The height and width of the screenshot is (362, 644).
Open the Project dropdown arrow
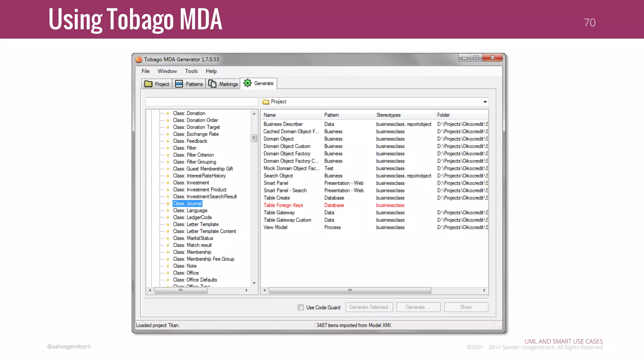tap(485, 102)
